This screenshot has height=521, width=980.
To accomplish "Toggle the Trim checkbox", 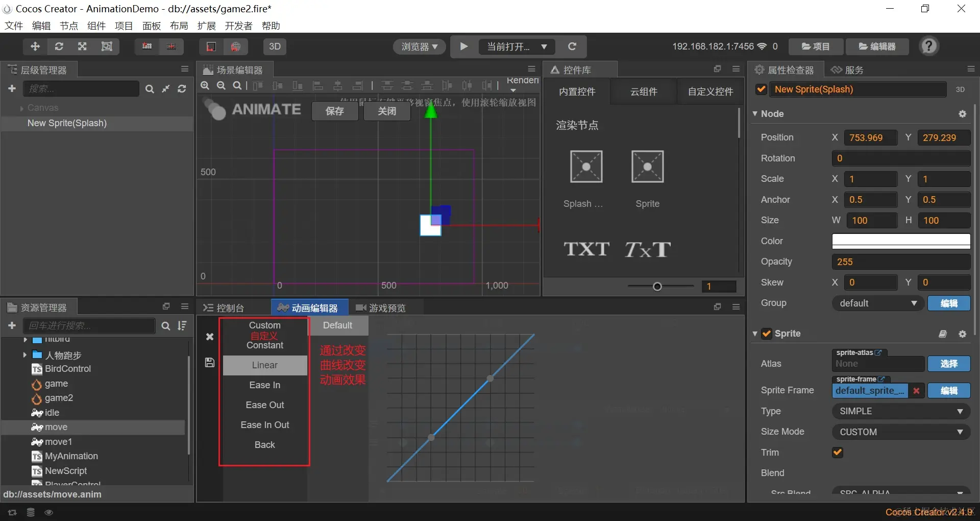I will (x=838, y=452).
